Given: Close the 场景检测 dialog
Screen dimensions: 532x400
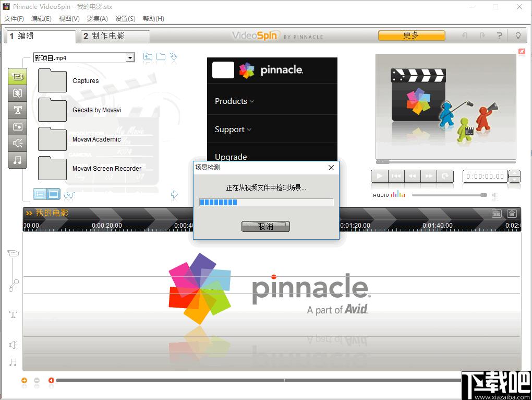Looking at the screenshot, I should [331, 168].
